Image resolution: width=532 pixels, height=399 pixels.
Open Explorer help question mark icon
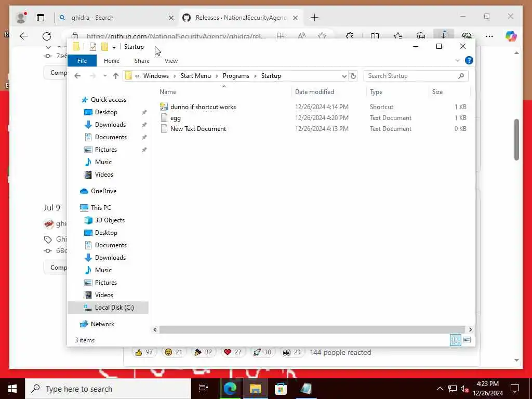pos(469,60)
